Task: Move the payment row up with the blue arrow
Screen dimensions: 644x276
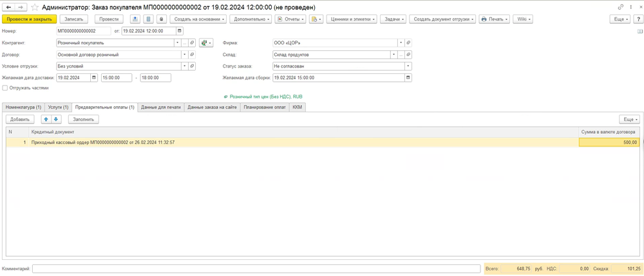Action: click(x=46, y=119)
